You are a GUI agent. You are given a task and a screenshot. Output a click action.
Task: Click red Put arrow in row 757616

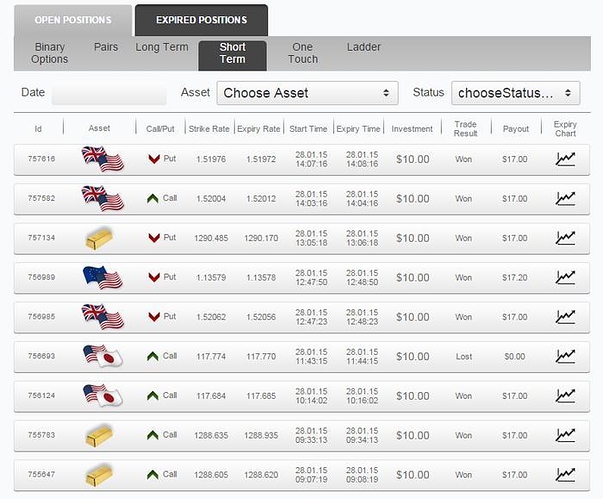(x=154, y=159)
